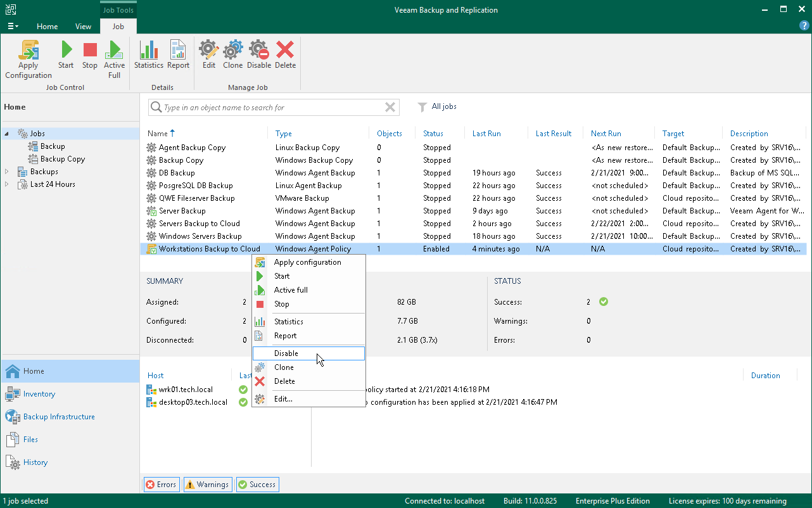Switch to the View ribbon tab
This screenshot has height=508, width=812.
click(x=83, y=27)
